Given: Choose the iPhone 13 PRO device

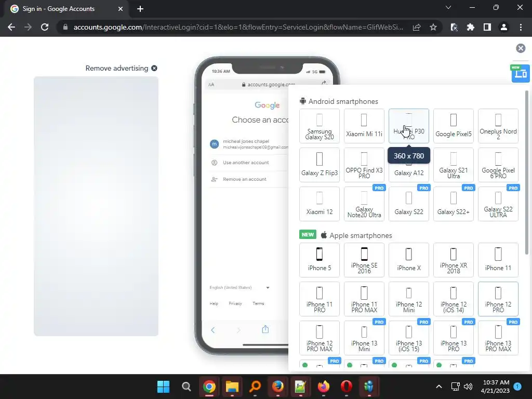Looking at the screenshot, I should click(x=453, y=338).
